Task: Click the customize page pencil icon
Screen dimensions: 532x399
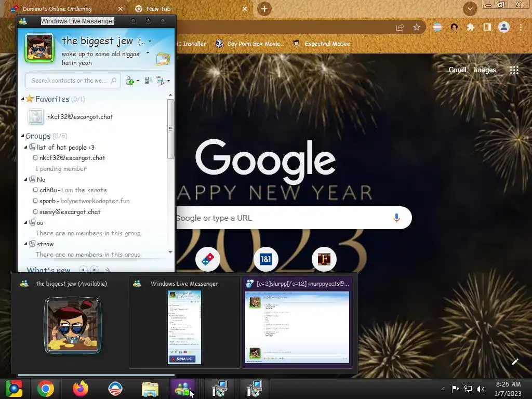Action: coord(515,362)
